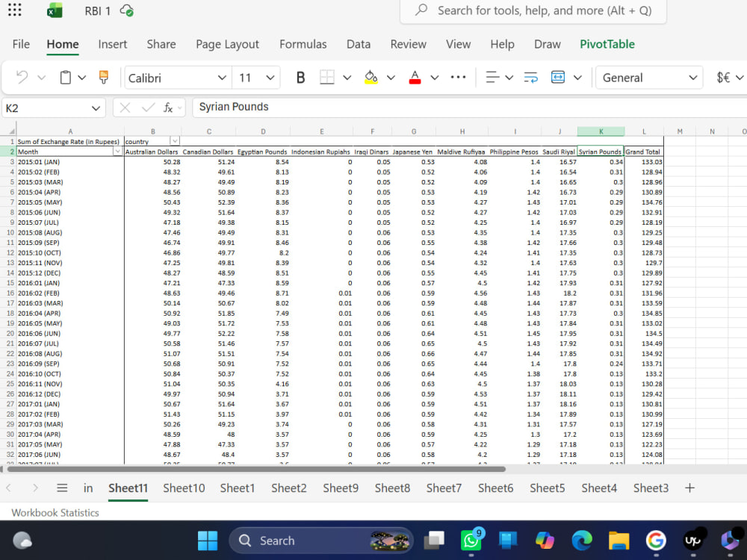747x560 pixels.
Task: Confirm formula entry checkmark
Action: coord(148,108)
